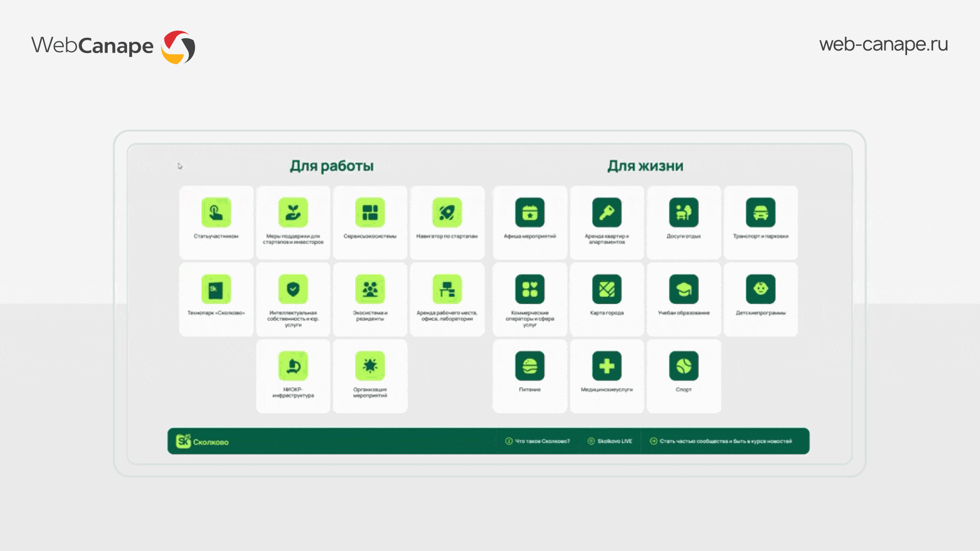Screen dimensions: 980x551
Task: Open children's programs baby face icon
Action: pos(761,289)
